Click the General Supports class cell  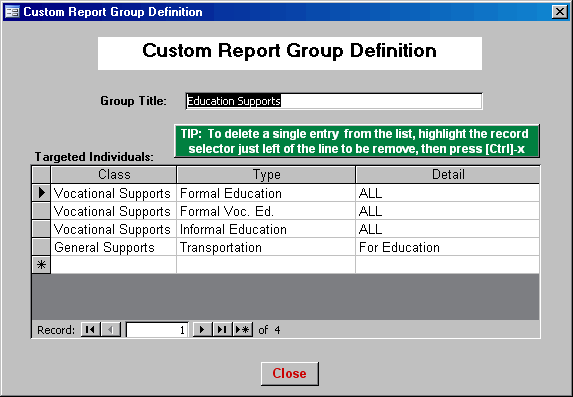click(114, 247)
